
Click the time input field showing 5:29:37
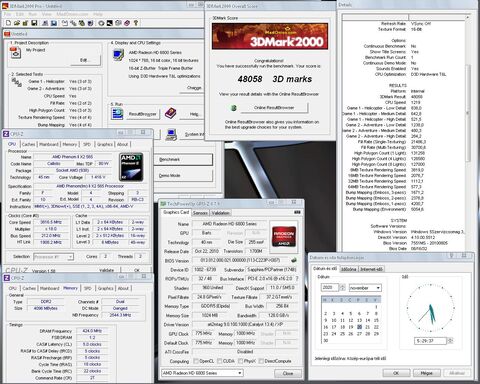431,341
